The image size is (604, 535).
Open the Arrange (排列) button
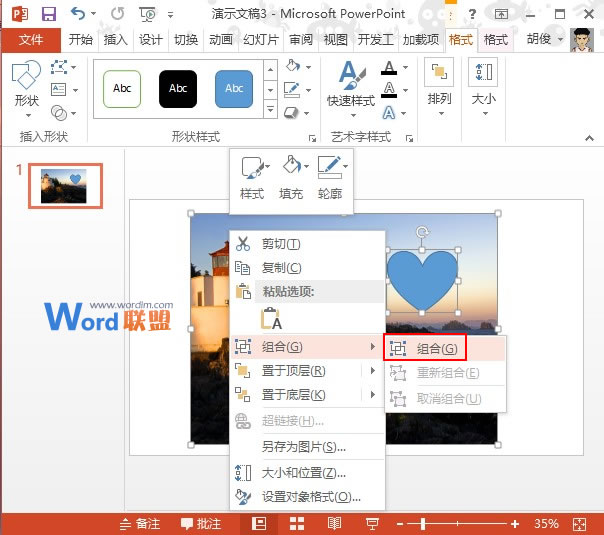coord(439,87)
